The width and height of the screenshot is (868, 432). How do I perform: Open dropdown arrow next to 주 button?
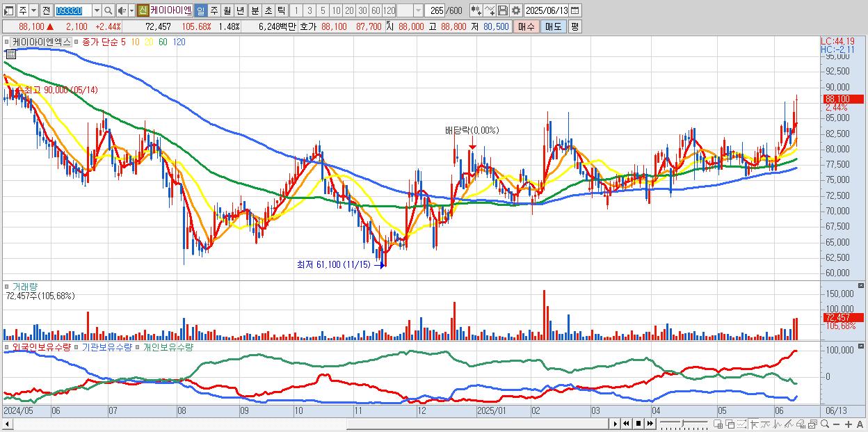[x=33, y=10]
